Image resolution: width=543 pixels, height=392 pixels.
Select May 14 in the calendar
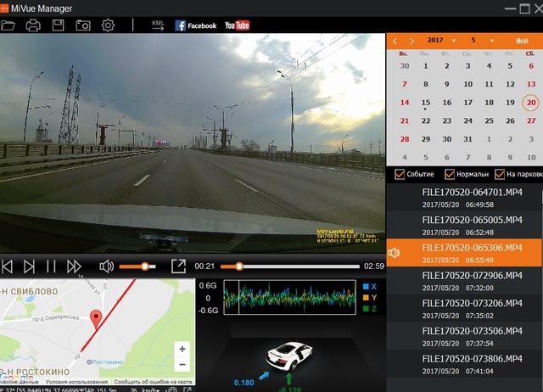point(405,103)
